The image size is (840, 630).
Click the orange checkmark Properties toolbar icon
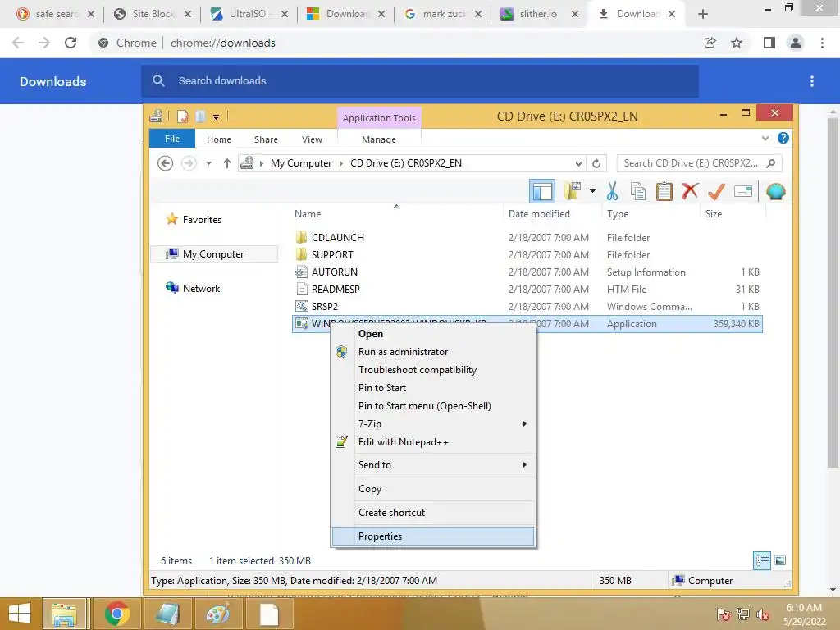[x=716, y=190]
